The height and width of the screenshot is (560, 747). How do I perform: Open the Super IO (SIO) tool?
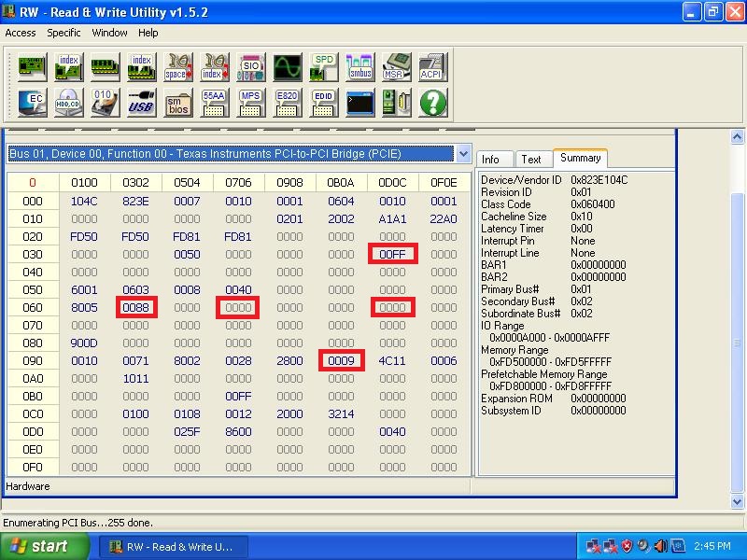point(251,66)
